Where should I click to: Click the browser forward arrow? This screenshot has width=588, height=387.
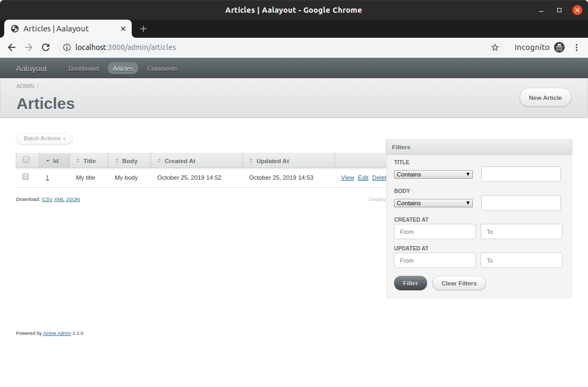(29, 47)
